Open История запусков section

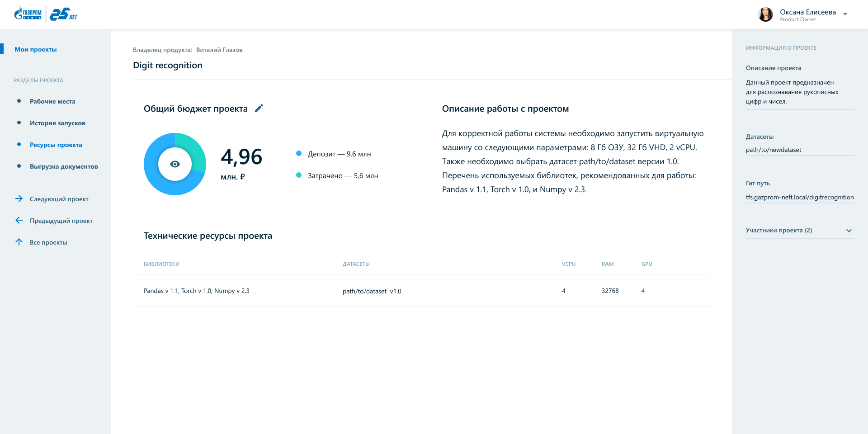pos(57,123)
